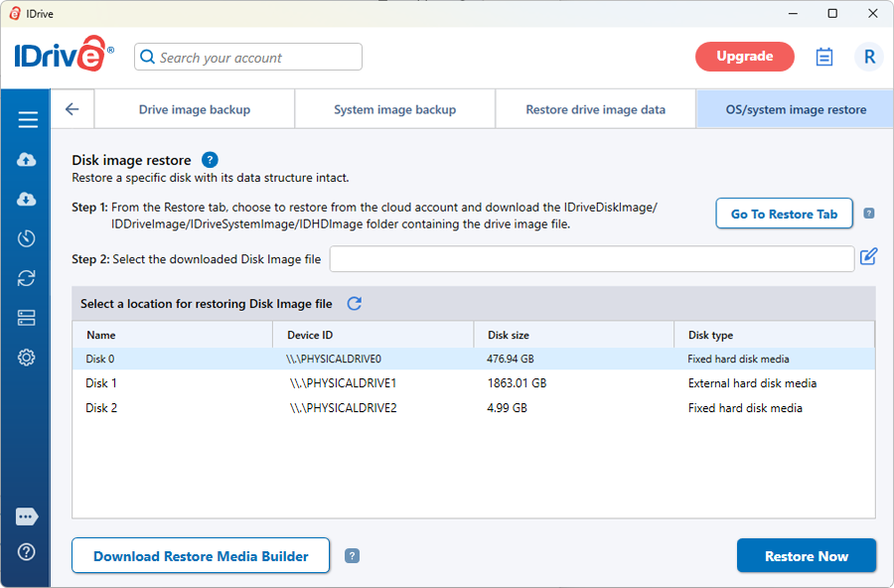Maximize the IDrive window
Screen dimensions: 894x588
832,13
